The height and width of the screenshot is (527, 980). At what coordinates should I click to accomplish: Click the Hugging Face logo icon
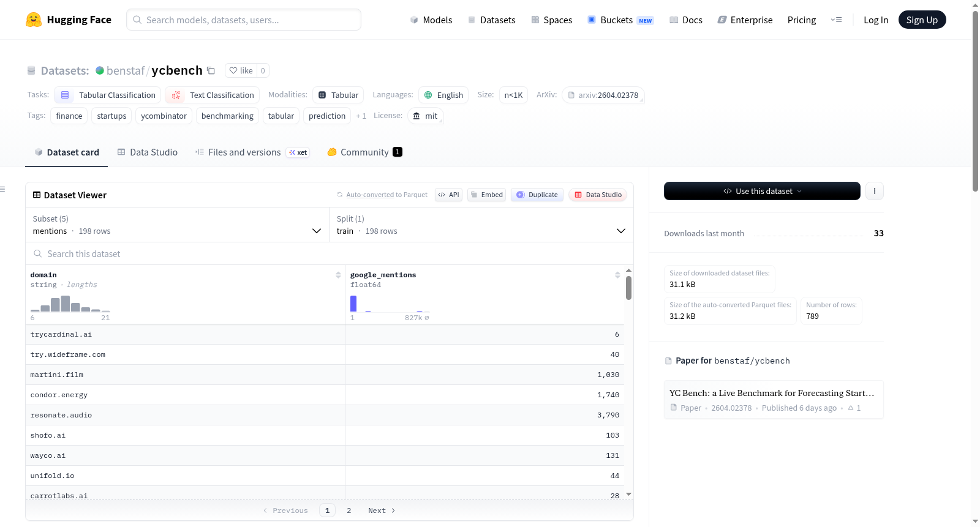click(x=34, y=20)
